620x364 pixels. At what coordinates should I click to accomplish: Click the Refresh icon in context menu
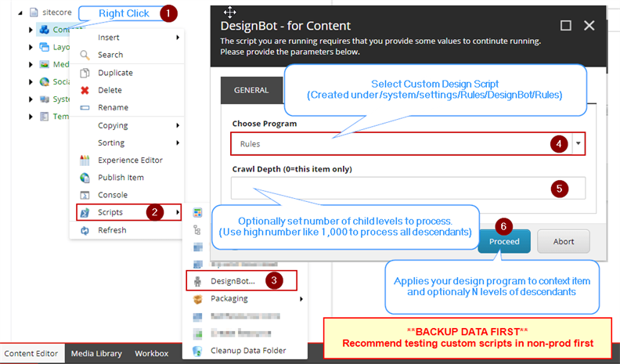coord(85,230)
